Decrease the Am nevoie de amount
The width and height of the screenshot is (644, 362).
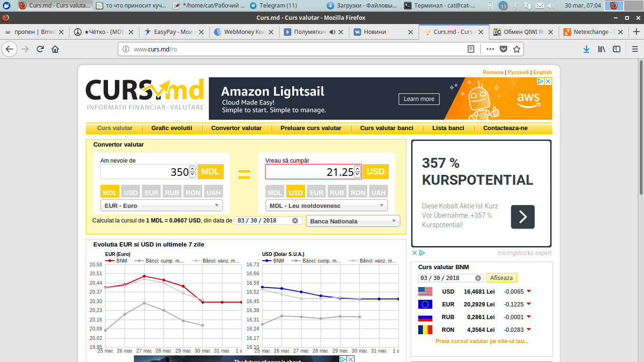[192, 174]
